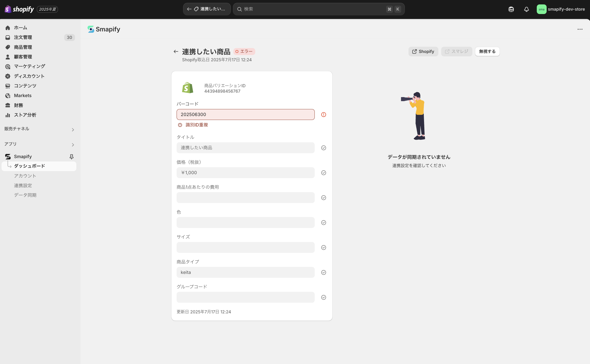Screen dimensions: 590x364
Task: Click the 2025年夏 edition badge
Action: [47, 9]
